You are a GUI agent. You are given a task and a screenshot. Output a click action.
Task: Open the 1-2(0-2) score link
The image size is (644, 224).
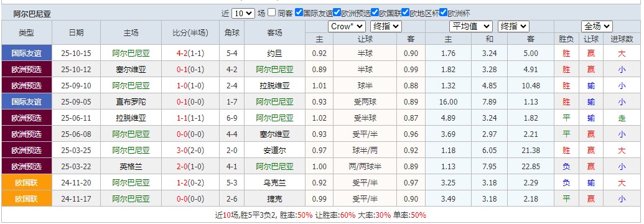190,183
